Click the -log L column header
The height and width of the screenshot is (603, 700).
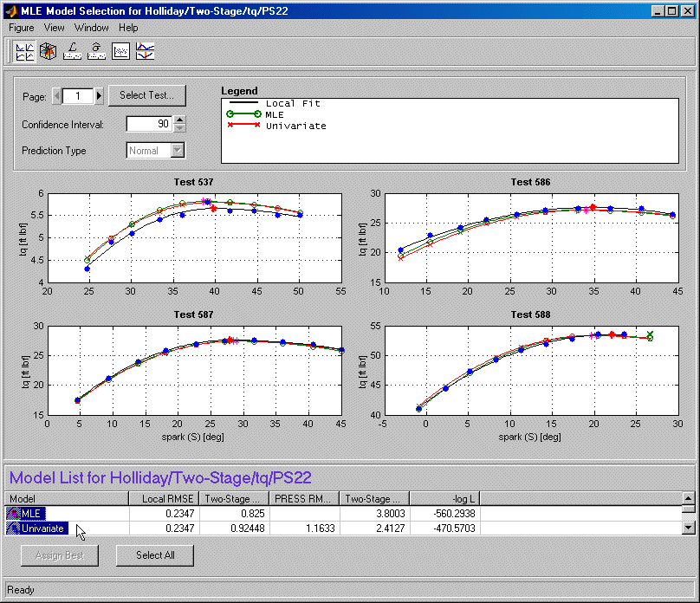(444, 499)
